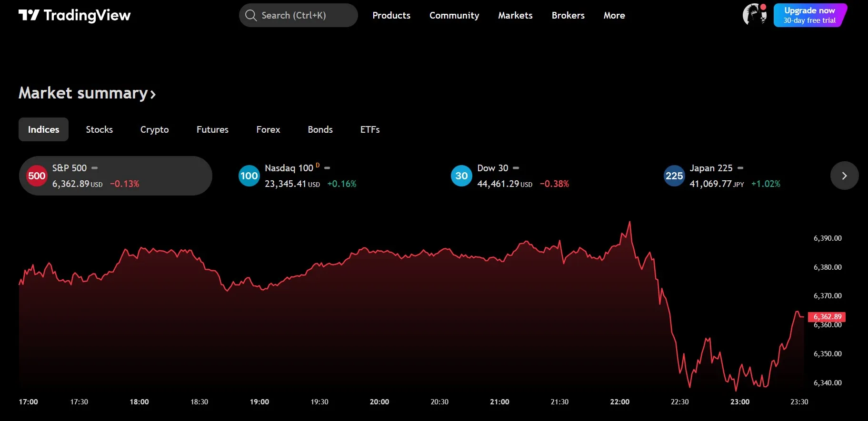Click the 22:00 time marker on axis
This screenshot has width=868, height=421.
(619, 402)
